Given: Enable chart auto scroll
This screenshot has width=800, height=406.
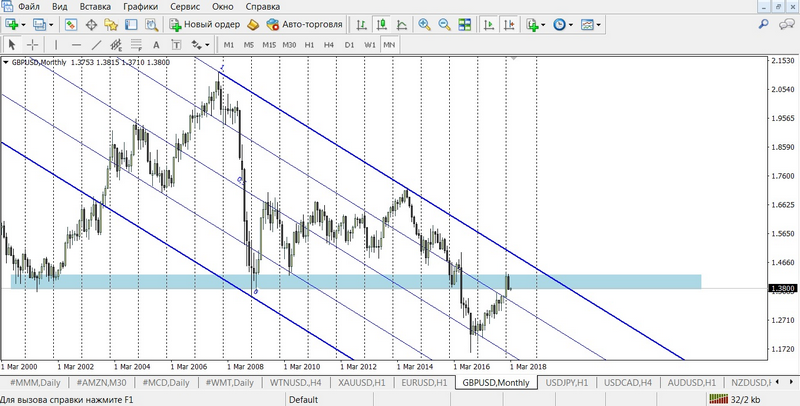Looking at the screenshot, I should coord(489,24).
